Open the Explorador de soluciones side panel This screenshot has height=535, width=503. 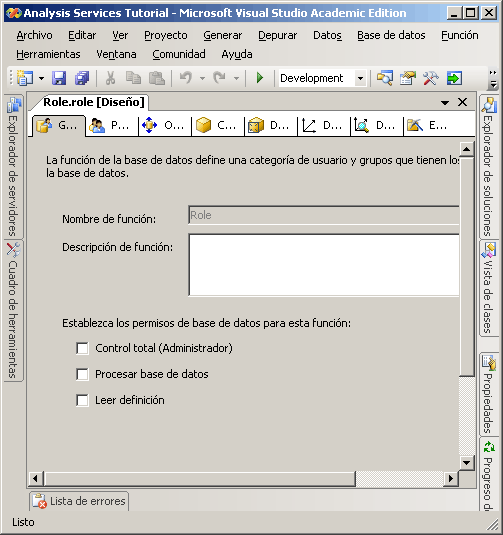click(x=488, y=167)
